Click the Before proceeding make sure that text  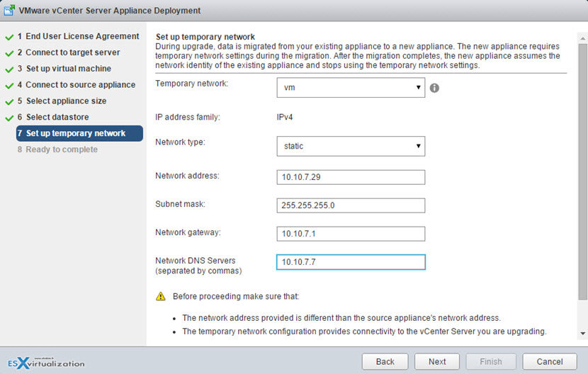pyautogui.click(x=236, y=296)
